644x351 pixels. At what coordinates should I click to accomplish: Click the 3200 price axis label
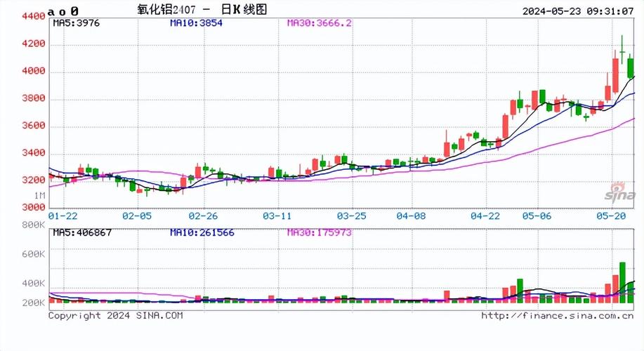(33, 180)
